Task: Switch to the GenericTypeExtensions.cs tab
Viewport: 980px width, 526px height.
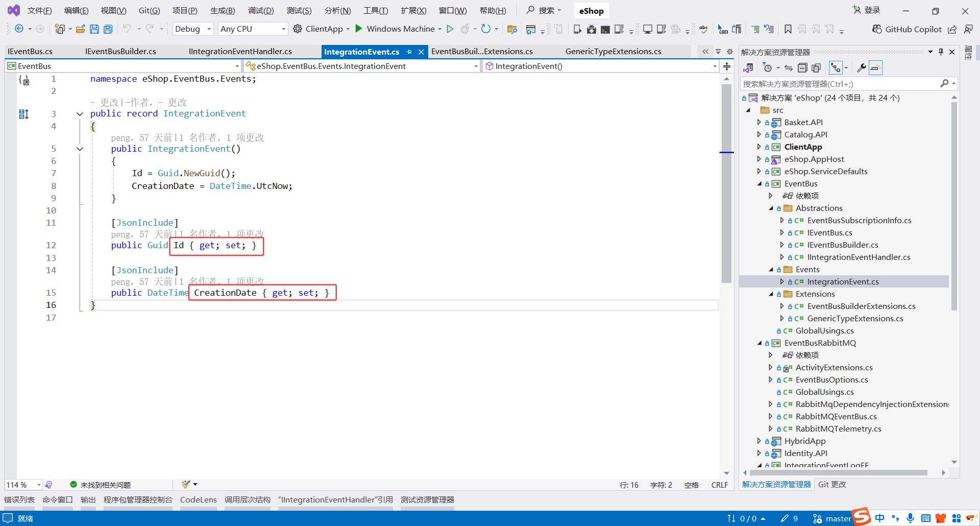Action: [614, 52]
